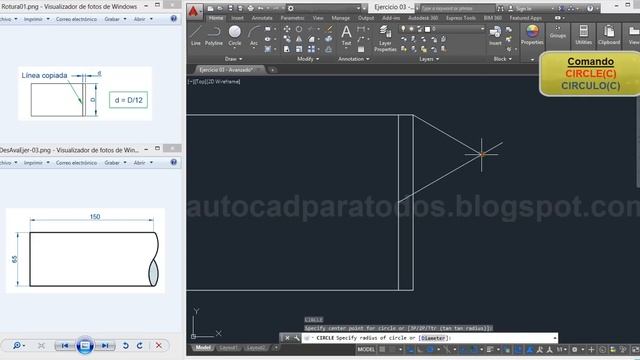Click Correo electrónico in DesAvaEjer-03 viewer
640x360 pixels.
point(76,162)
